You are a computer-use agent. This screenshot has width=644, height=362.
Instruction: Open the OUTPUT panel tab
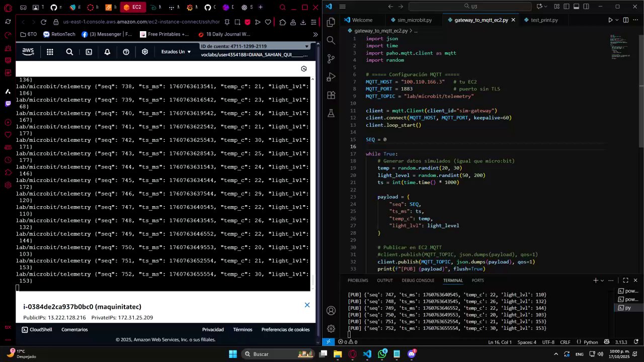click(x=385, y=281)
